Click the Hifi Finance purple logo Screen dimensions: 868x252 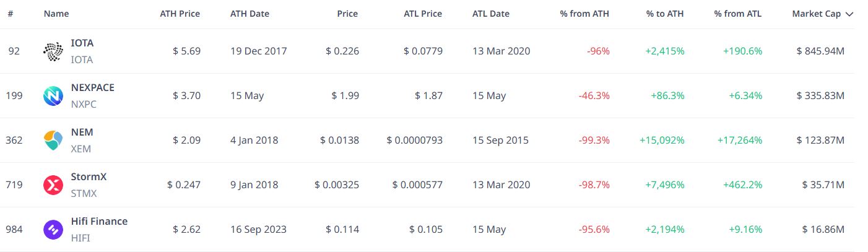coord(53,230)
